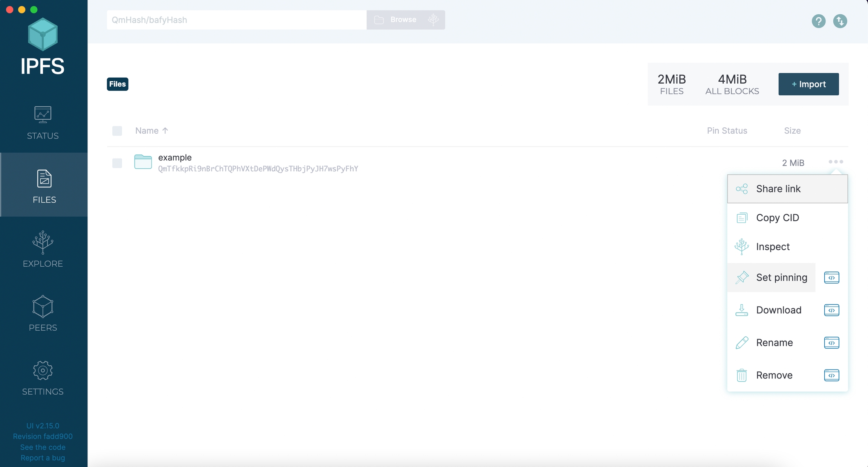
Task: Choose Set pinning from the context menu
Action: coord(771,278)
